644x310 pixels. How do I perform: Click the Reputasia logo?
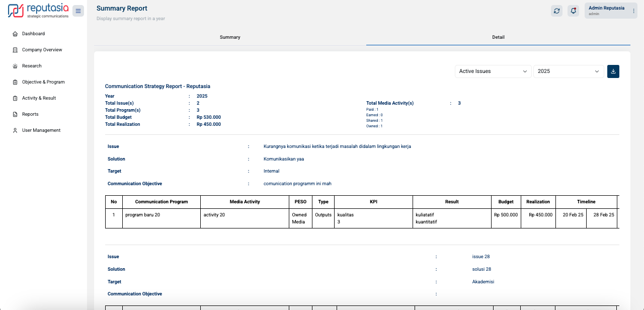[38, 11]
